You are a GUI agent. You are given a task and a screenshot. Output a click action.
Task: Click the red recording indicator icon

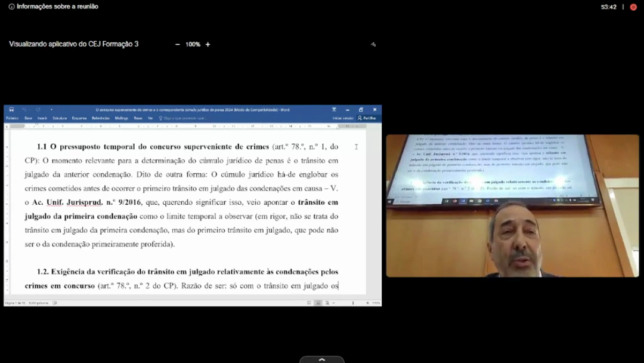pyautogui.click(x=633, y=7)
